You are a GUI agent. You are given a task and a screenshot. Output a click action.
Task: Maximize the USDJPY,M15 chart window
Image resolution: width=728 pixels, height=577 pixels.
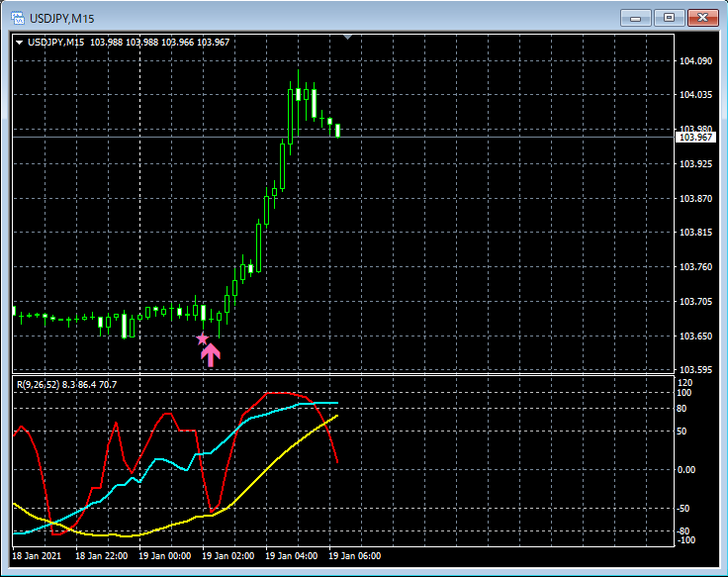[668, 17]
